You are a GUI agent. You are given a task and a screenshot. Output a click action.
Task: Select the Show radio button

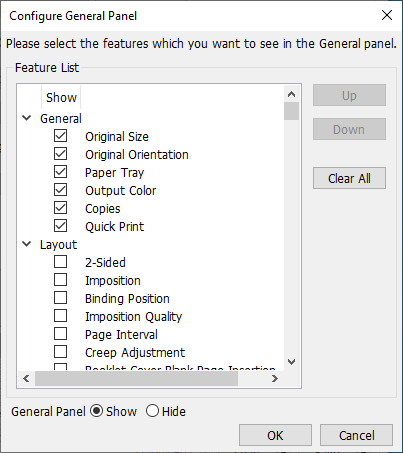coord(97,411)
